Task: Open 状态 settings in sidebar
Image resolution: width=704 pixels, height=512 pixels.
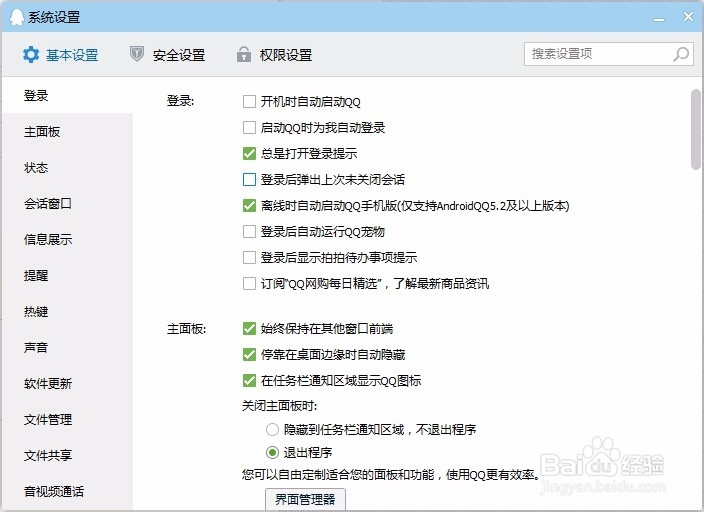Action: pos(67,168)
